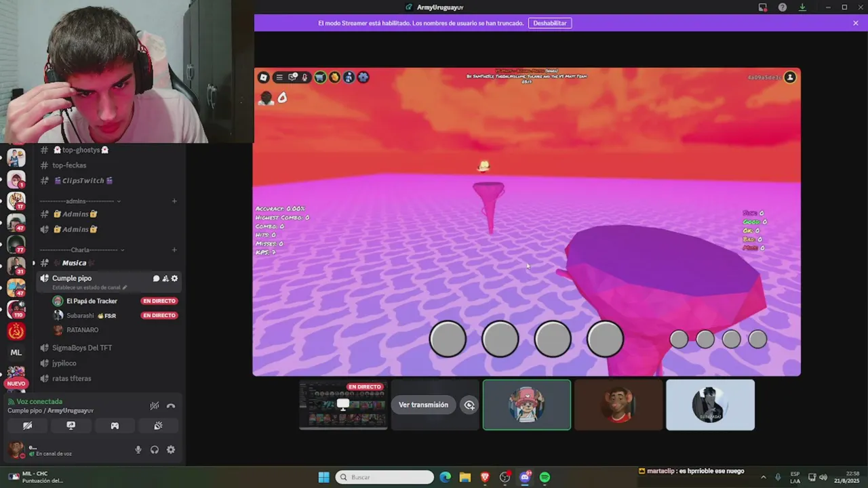Collapse the admins category
The image size is (868, 488).
click(x=80, y=201)
